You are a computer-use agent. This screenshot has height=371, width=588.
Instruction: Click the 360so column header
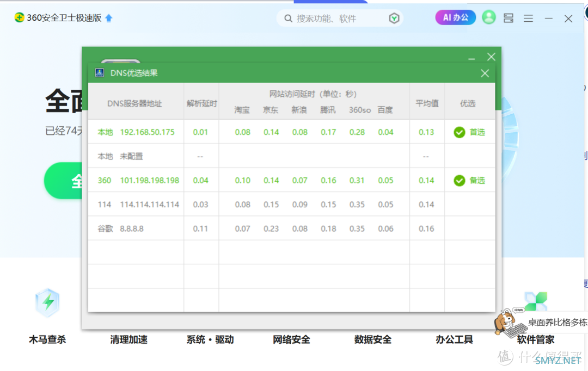coord(360,110)
